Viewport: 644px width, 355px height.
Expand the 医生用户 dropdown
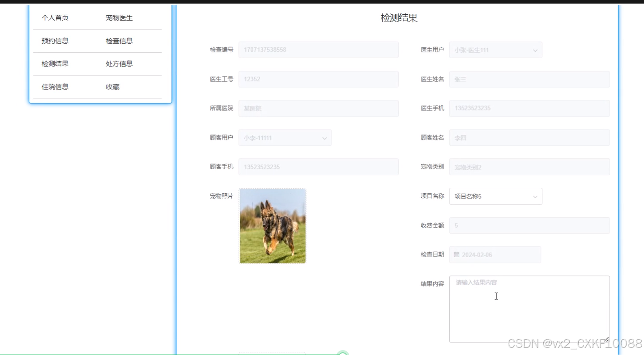pos(495,50)
